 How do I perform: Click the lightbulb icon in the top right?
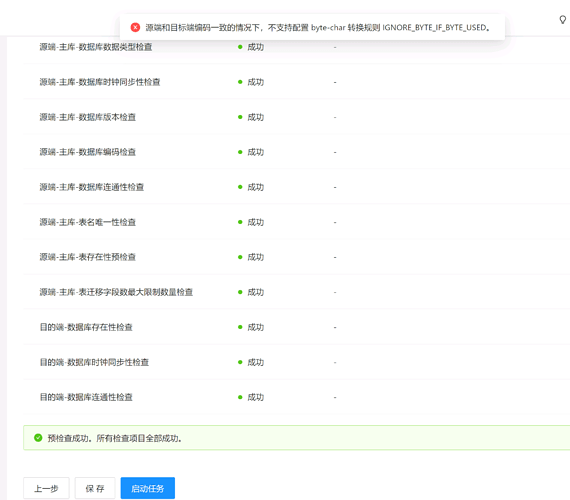(563, 20)
